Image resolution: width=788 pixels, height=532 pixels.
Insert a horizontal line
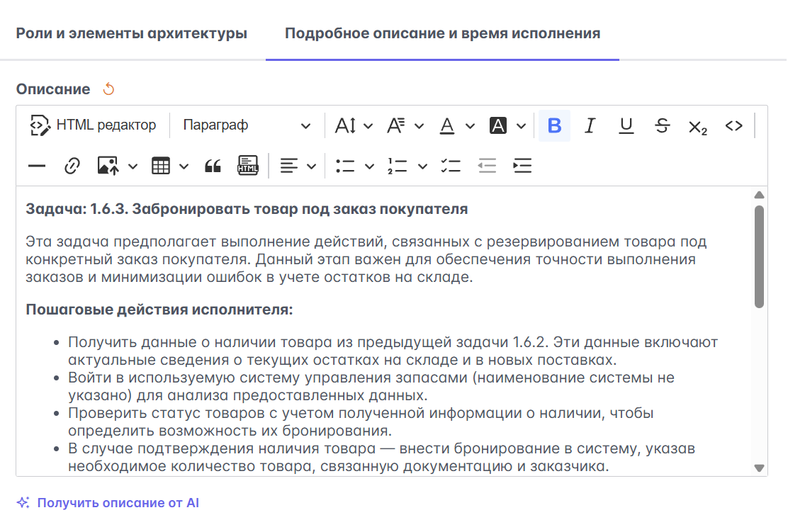[37, 166]
